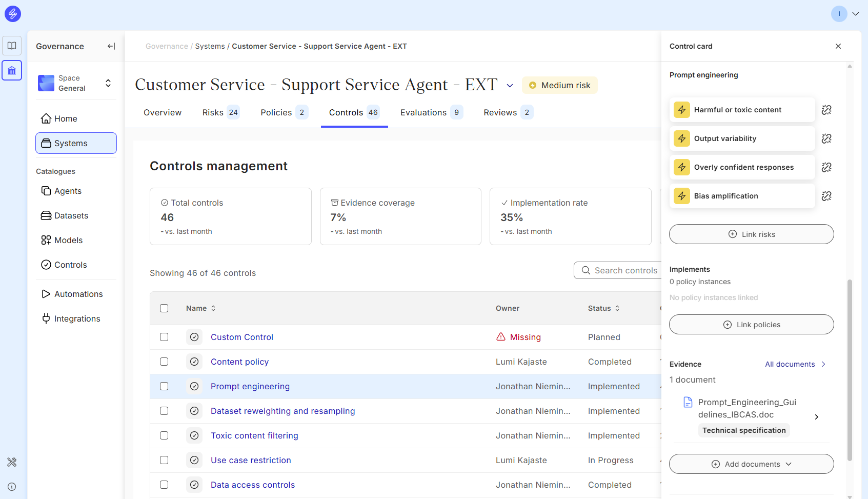Expand the system title dropdown chevron
This screenshot has height=499, width=868.
(510, 86)
